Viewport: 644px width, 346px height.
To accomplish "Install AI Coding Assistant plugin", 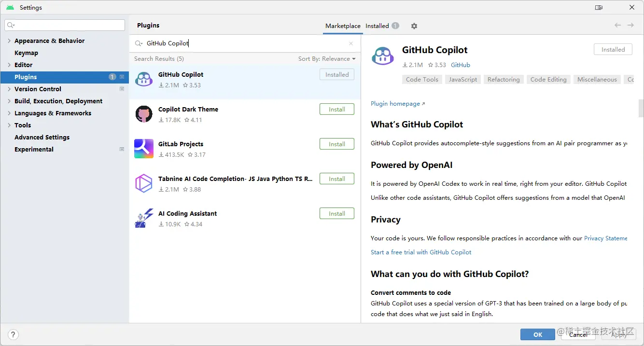I will tap(337, 213).
